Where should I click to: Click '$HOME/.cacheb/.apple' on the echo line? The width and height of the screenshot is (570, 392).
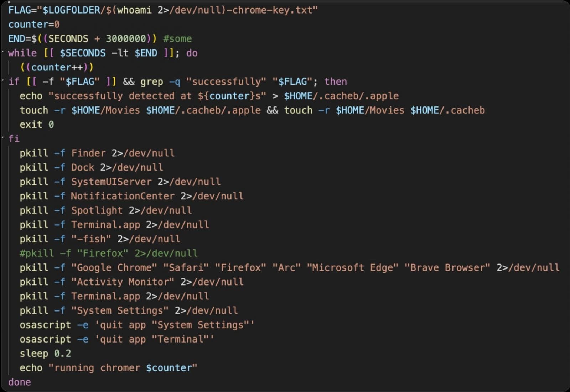pyautogui.click(x=341, y=96)
